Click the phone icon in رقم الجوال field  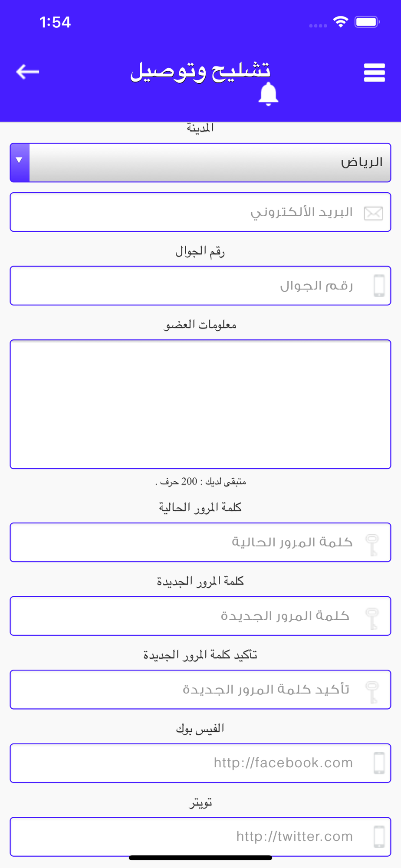pos(379,286)
